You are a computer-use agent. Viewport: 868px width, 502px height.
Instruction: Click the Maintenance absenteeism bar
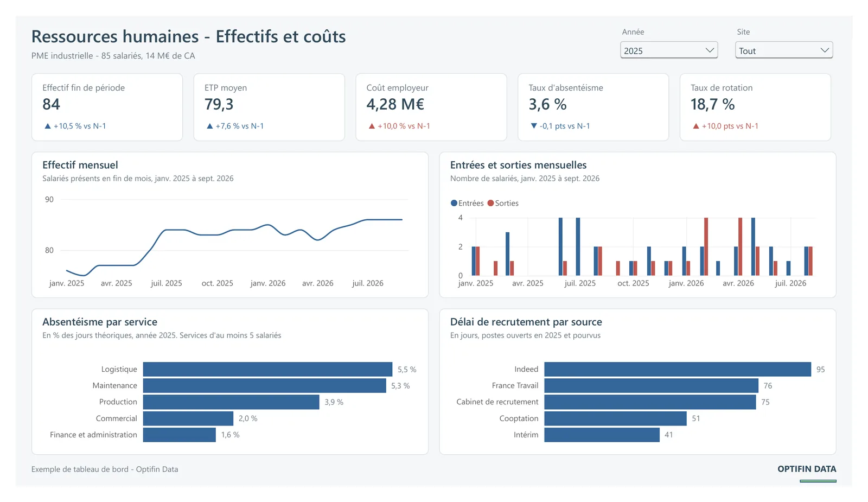(265, 385)
